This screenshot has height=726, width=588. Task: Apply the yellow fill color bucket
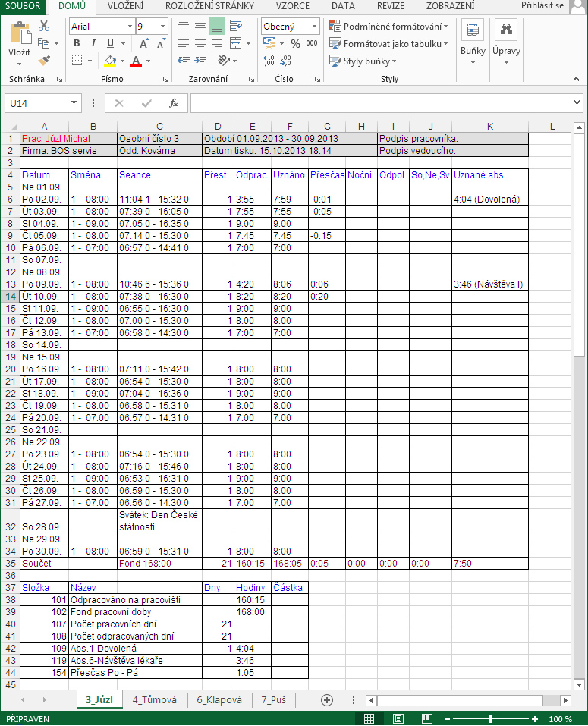[x=110, y=60]
